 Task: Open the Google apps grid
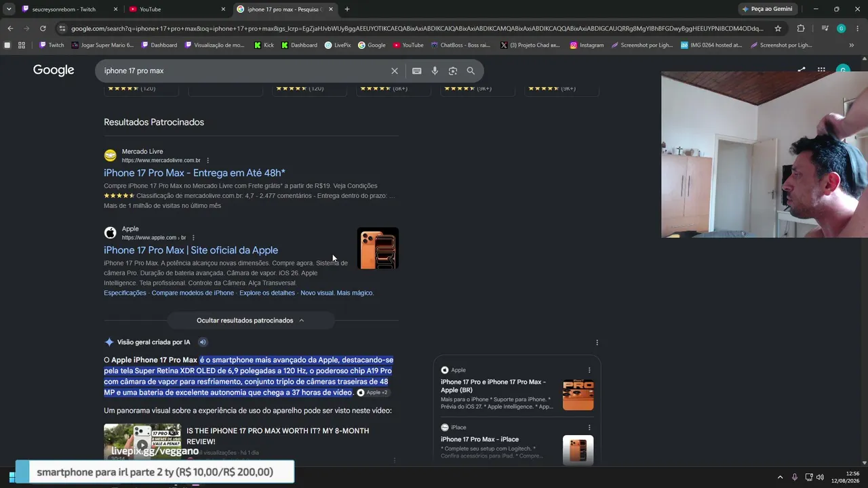point(821,70)
